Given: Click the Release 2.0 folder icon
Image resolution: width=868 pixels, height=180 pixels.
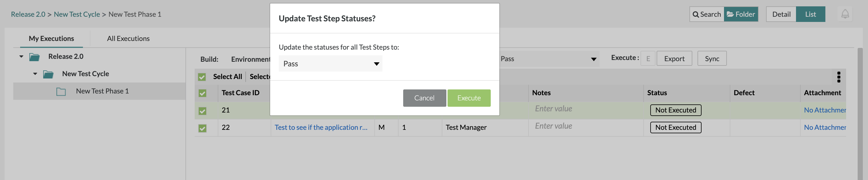Looking at the screenshot, I should point(34,57).
